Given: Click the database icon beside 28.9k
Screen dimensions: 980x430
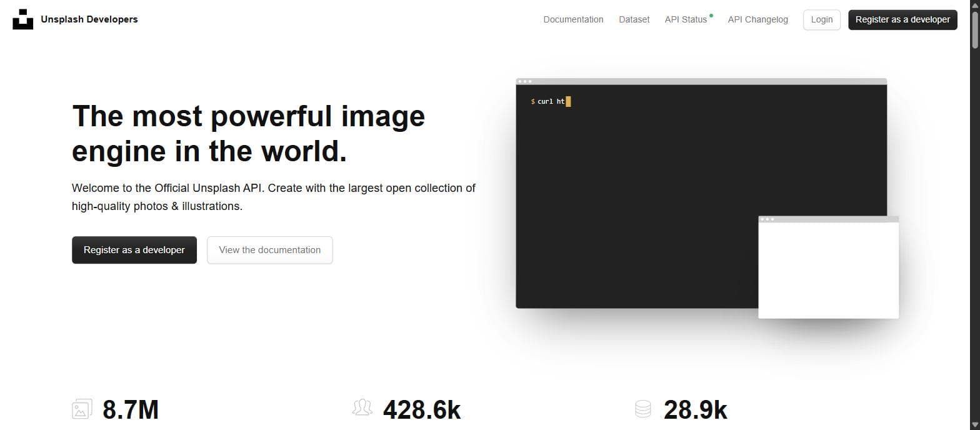Looking at the screenshot, I should tap(643, 409).
